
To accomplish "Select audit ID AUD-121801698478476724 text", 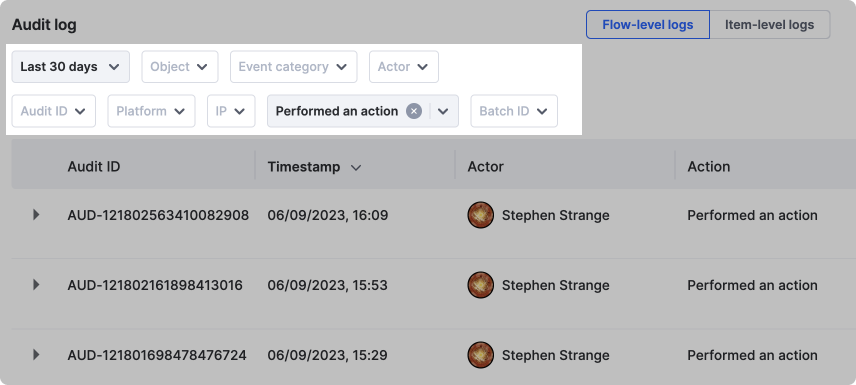I will 157,355.
